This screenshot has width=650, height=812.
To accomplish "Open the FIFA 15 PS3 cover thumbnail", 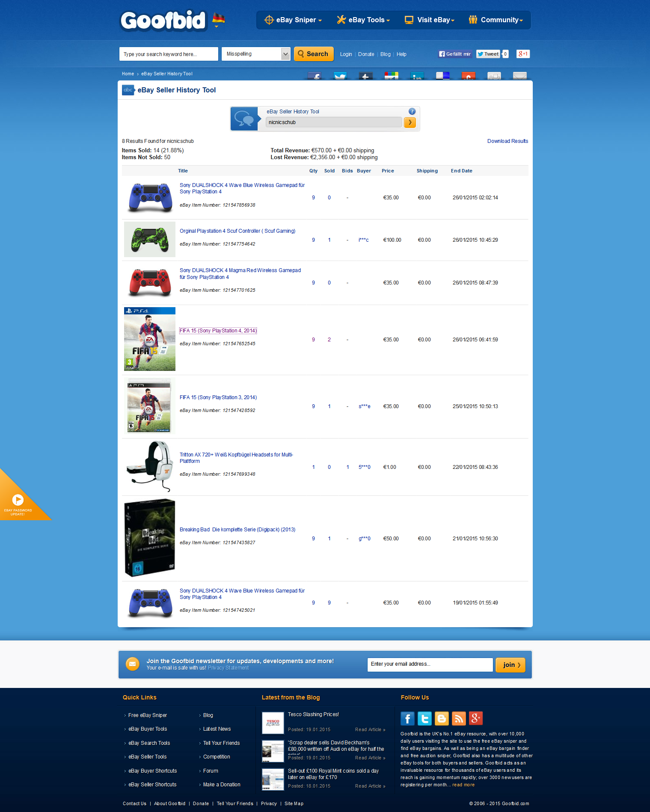I will point(149,406).
